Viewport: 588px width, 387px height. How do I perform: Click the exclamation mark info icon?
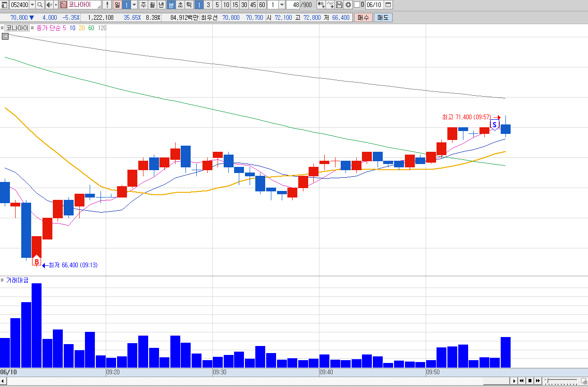coord(107,5)
